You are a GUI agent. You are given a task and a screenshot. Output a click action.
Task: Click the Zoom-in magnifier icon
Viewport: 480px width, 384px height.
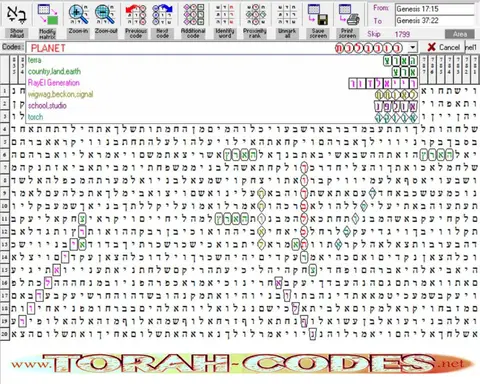click(x=78, y=14)
